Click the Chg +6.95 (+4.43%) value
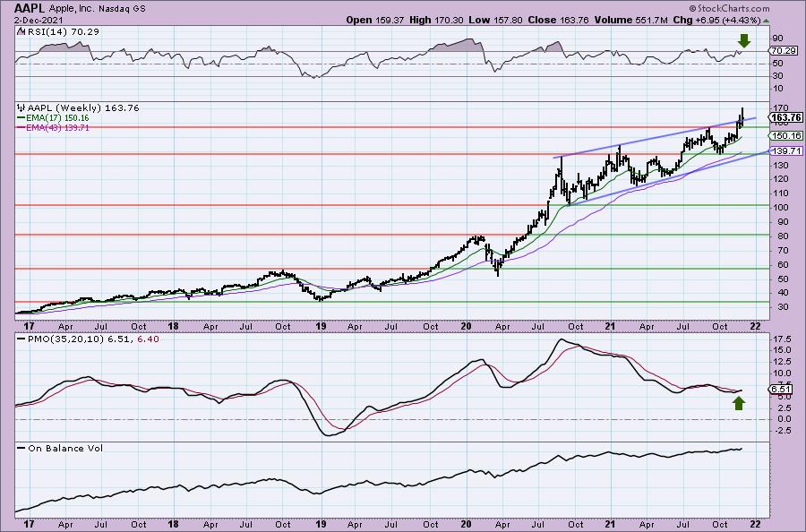 pos(716,20)
